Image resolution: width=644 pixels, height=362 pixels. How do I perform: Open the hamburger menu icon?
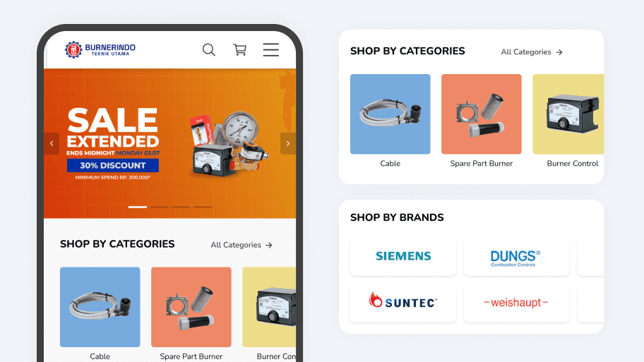click(x=271, y=49)
